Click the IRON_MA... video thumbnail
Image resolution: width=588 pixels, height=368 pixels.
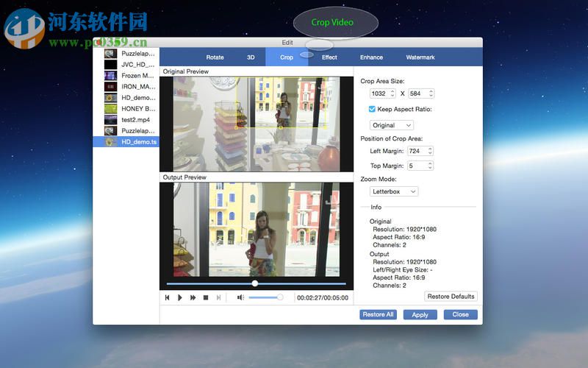coord(111,86)
